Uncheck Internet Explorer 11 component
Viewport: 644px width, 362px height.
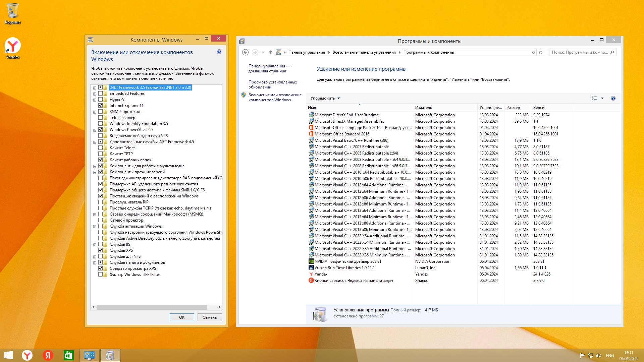(100, 106)
